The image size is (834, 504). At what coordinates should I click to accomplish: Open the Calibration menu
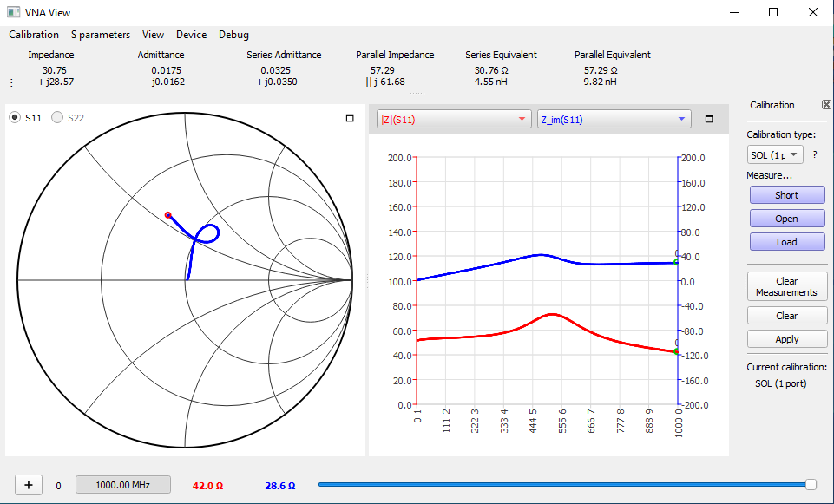point(34,35)
